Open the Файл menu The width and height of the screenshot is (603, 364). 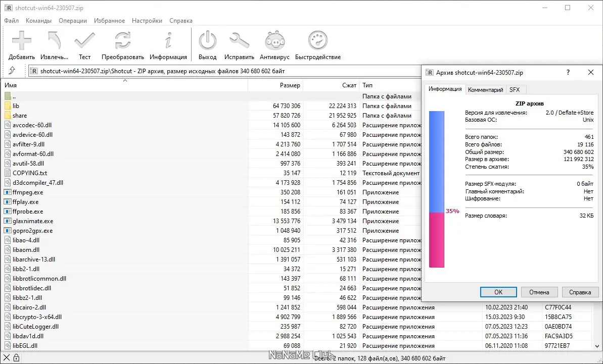(x=12, y=21)
